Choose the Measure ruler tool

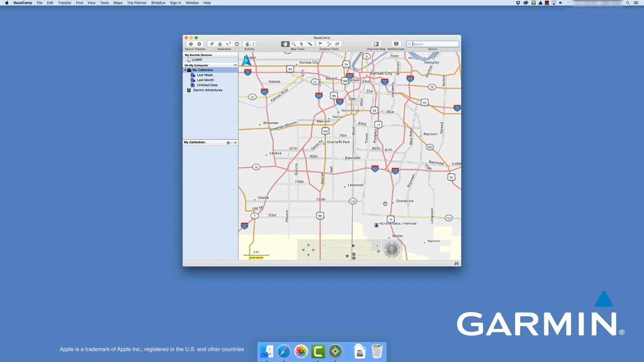310,44
